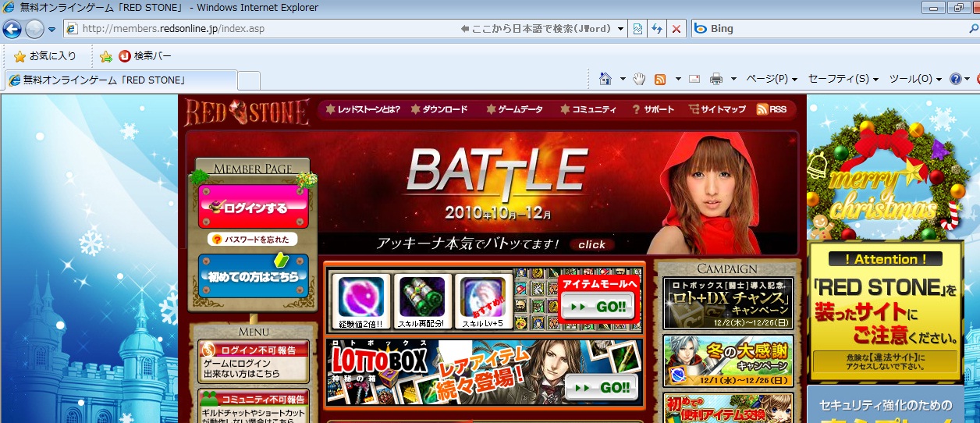Click the RSS link in site navigation
This screenshot has width=980, height=423.
coord(772,110)
